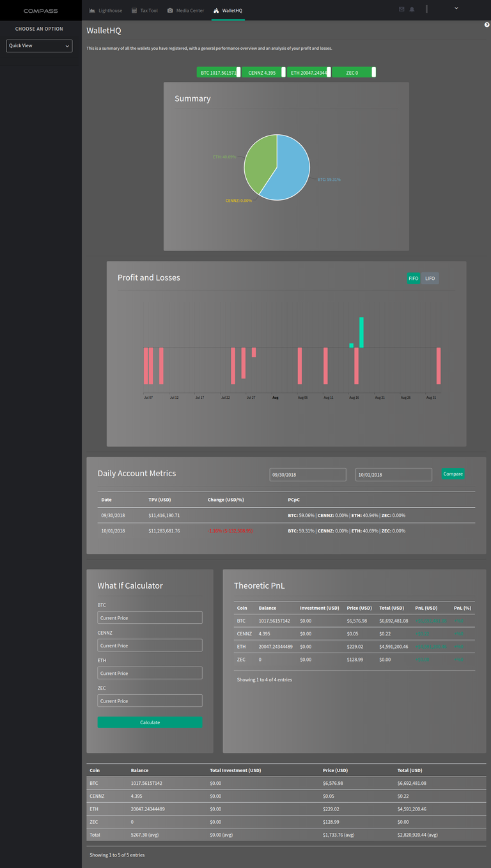This screenshot has width=491, height=868.
Task: Click the red -1.16% change value
Action: pyautogui.click(x=230, y=531)
